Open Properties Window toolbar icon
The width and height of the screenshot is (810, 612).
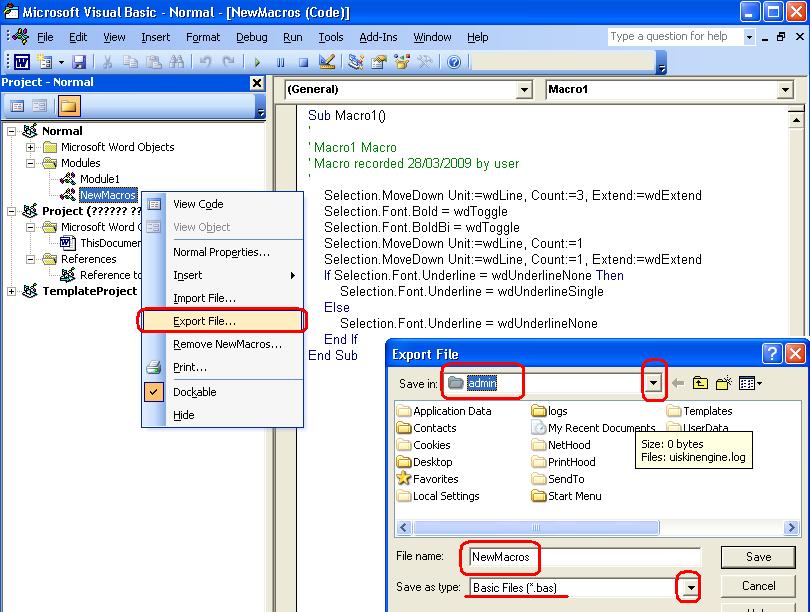379,62
